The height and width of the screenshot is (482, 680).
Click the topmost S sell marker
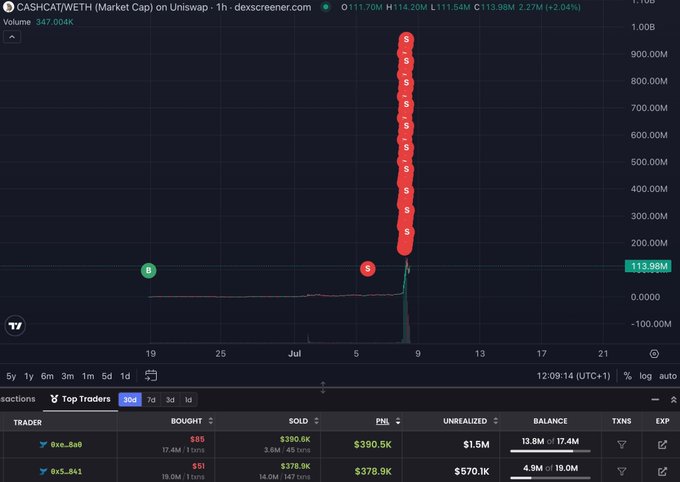(406, 39)
